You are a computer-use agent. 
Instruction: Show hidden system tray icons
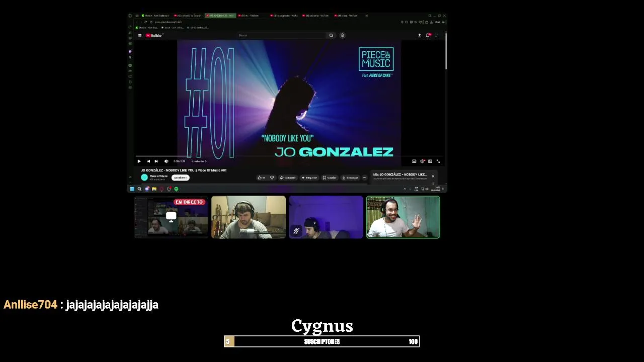[405, 189]
